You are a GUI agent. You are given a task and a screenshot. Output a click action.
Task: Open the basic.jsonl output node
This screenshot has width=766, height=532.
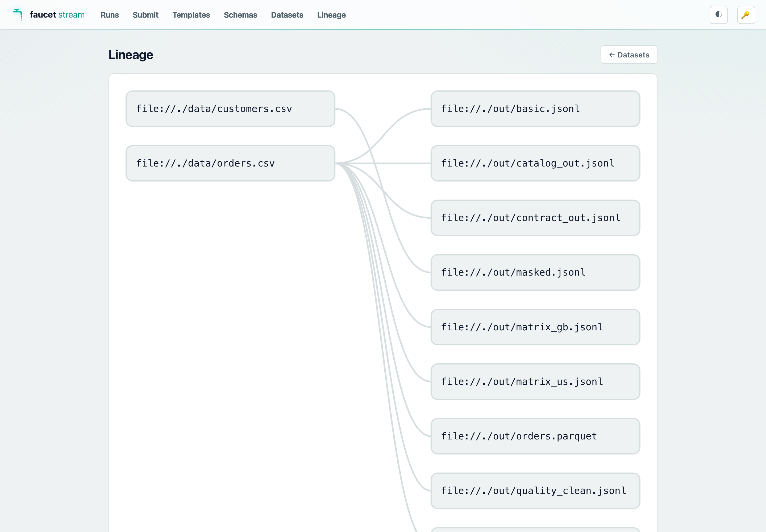(x=535, y=109)
